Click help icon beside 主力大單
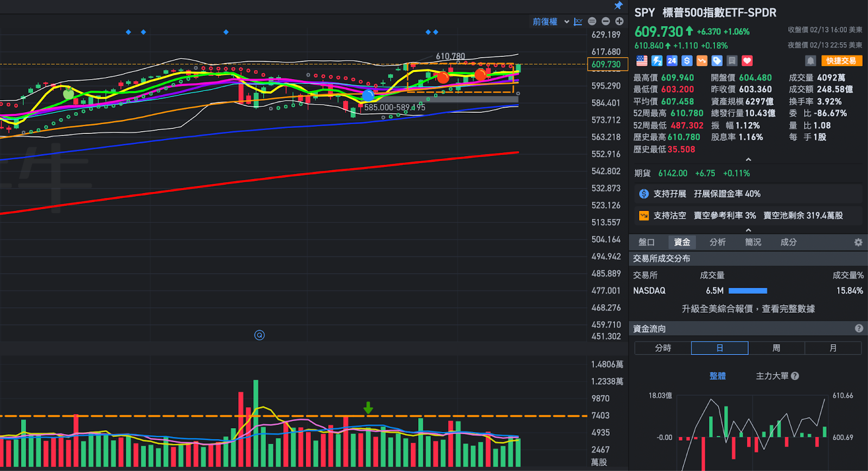The width and height of the screenshot is (868, 471). (795, 376)
